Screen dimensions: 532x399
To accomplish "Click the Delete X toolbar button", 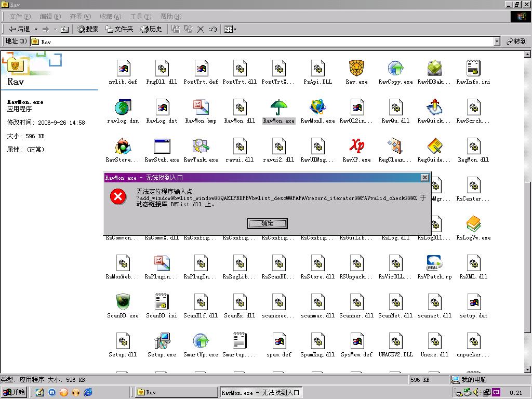I will pos(200,29).
